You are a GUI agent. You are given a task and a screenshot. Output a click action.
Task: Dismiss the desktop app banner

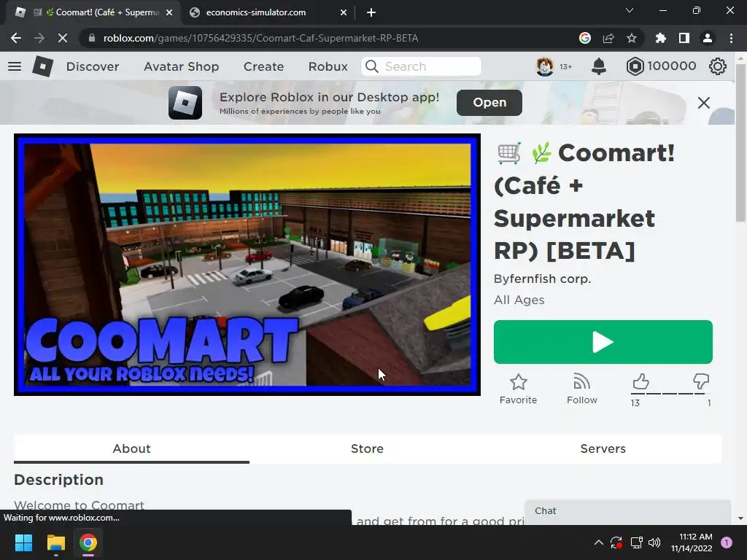click(x=704, y=103)
